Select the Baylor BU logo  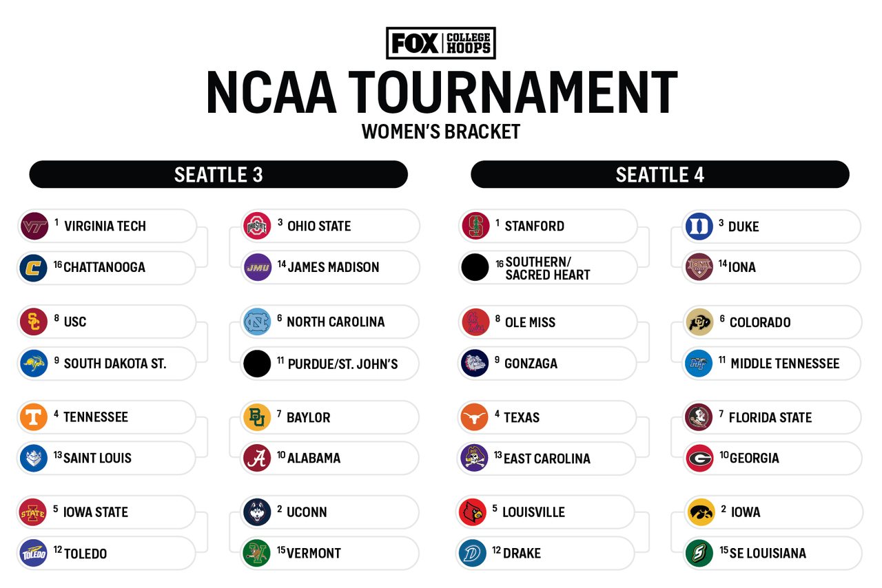(x=257, y=417)
